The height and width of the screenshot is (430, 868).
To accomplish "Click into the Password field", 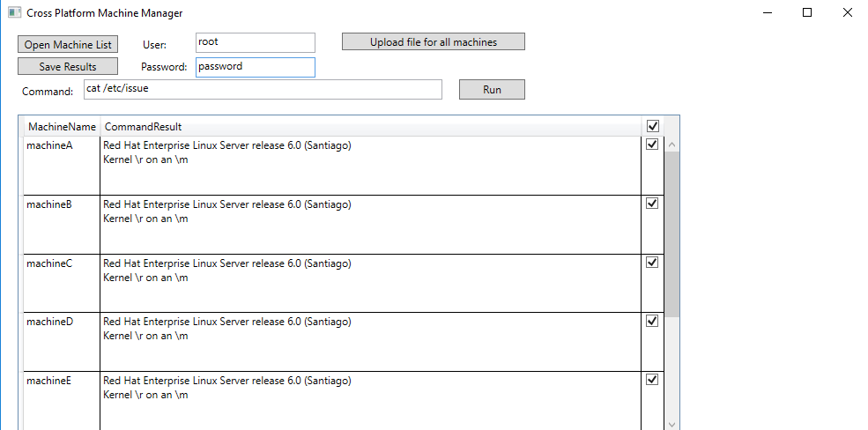I will pos(255,67).
